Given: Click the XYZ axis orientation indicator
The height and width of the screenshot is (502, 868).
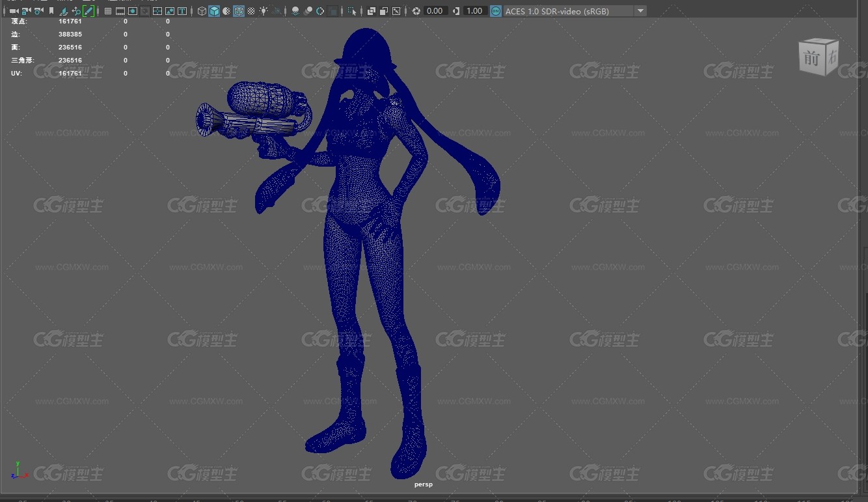Looking at the screenshot, I should tap(20, 471).
